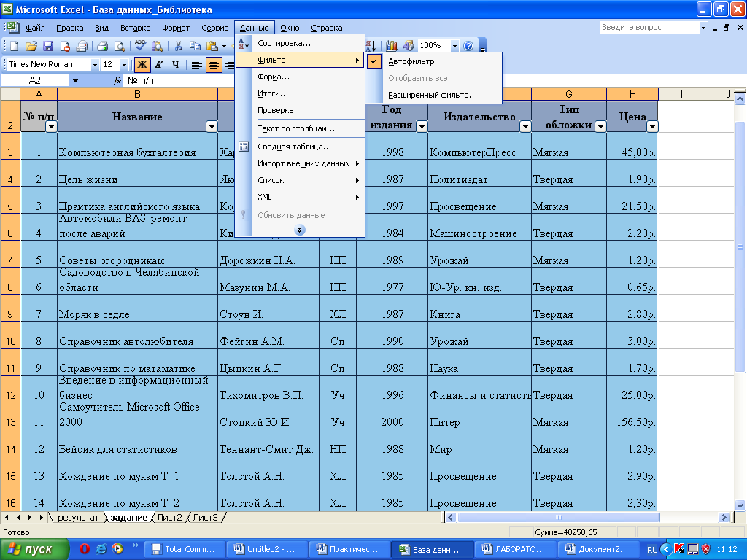Paste with the clipboard icon

[x=212, y=46]
